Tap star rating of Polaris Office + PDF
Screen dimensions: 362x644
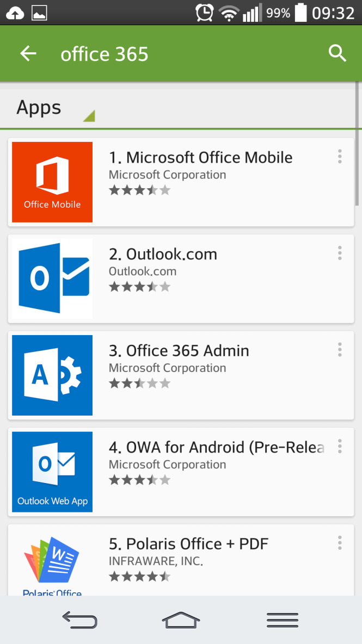pos(139,577)
